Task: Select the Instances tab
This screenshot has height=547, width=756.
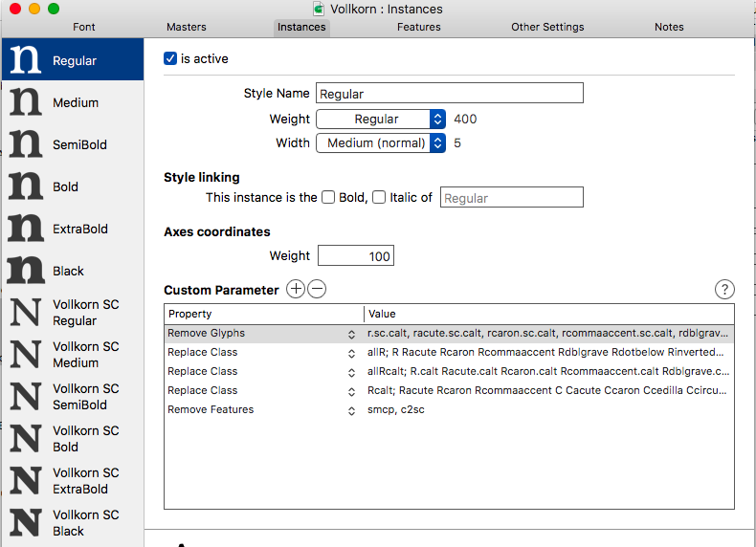Action: pos(301,27)
